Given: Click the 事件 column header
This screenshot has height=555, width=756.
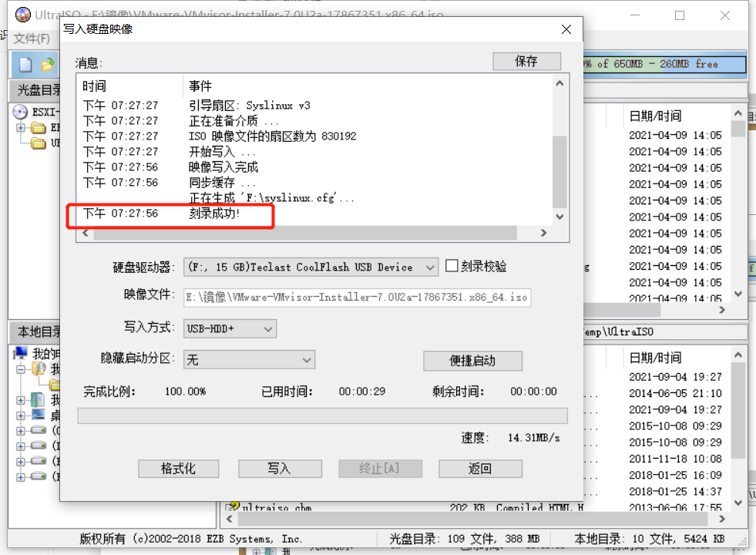Looking at the screenshot, I should click(x=200, y=86).
